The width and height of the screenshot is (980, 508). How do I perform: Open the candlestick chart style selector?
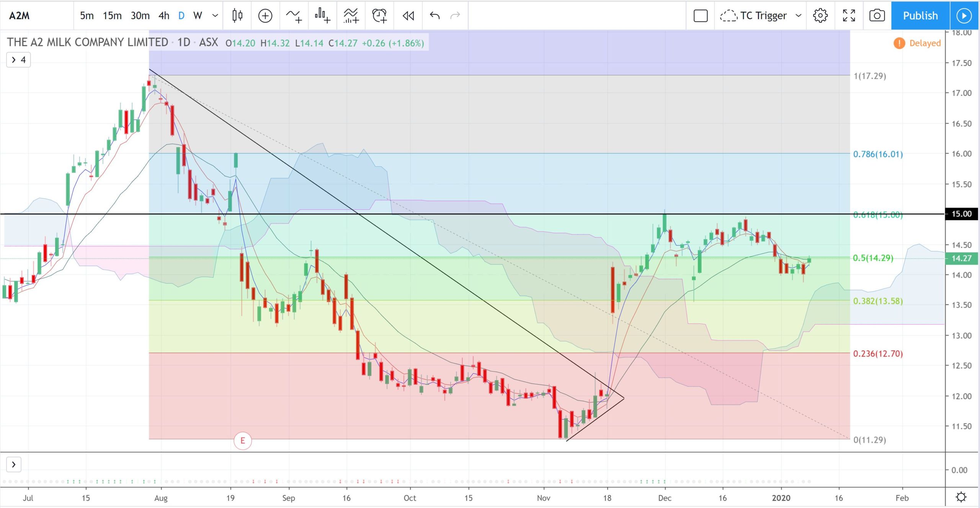click(x=237, y=16)
